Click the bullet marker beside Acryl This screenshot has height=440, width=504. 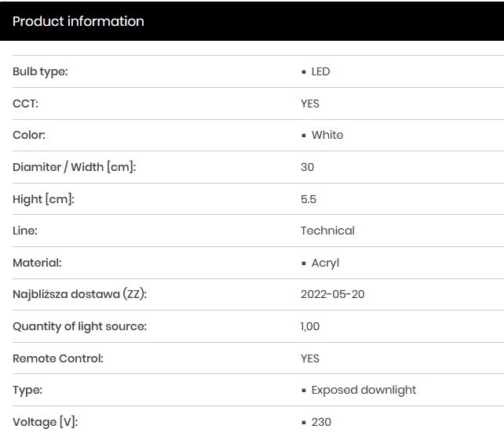pyautogui.click(x=304, y=264)
